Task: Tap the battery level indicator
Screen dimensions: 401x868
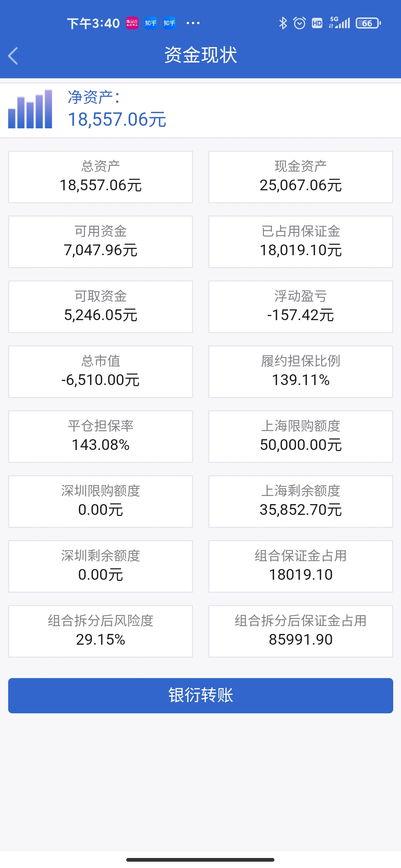Action: click(368, 23)
